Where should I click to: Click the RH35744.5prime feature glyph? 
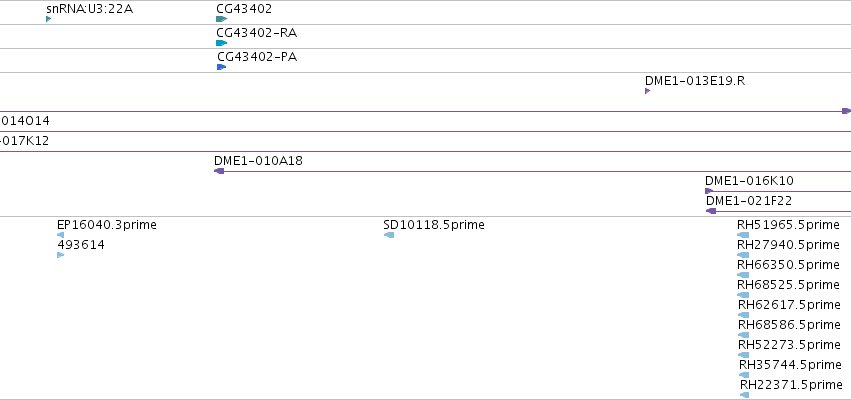click(744, 375)
